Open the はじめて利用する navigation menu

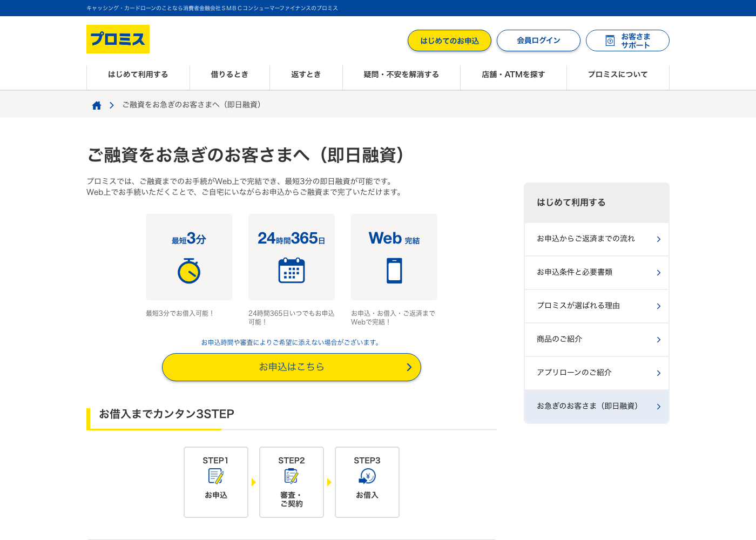(x=138, y=75)
